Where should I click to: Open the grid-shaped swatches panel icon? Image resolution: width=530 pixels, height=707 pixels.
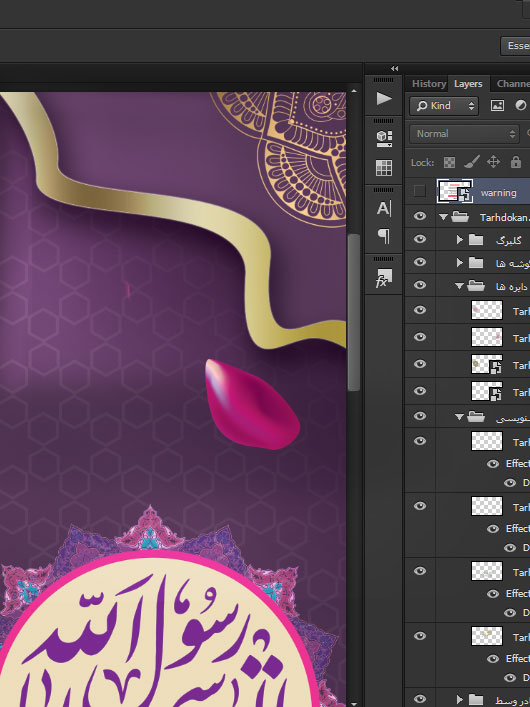[x=384, y=168]
